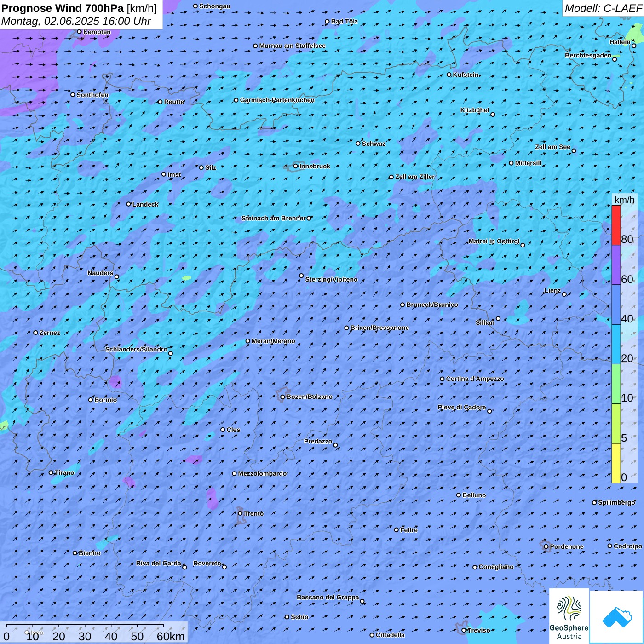Image resolution: width=644 pixels, height=644 pixels.
Task: Click the blue cloud app logo
Action: pos(617,617)
